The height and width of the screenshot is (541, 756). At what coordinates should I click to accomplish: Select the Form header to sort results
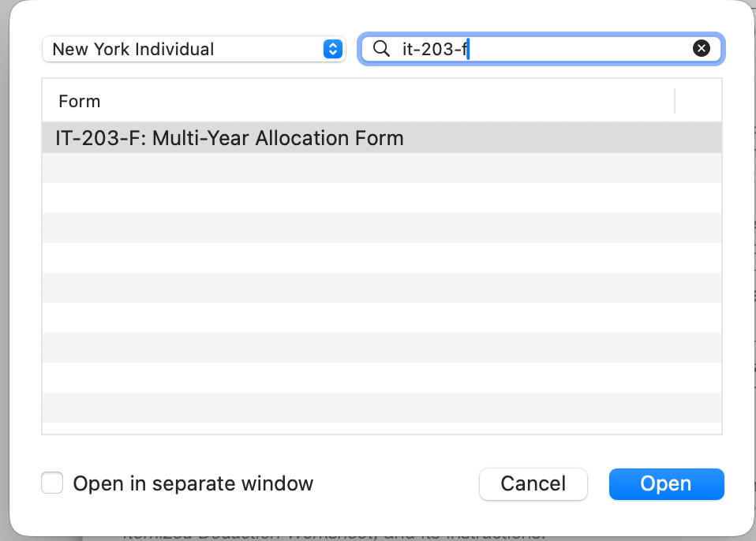tap(79, 101)
